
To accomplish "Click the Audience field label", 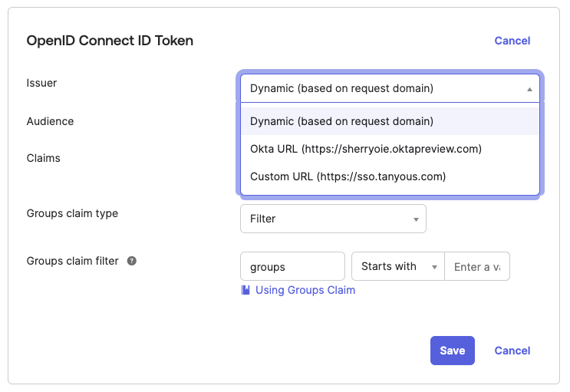I will pyautogui.click(x=51, y=121).
